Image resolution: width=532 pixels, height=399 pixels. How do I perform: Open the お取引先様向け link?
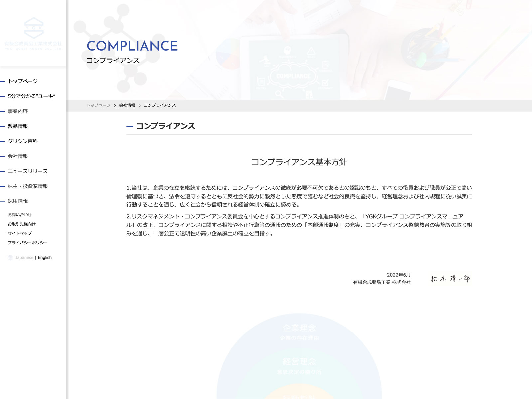(22, 224)
